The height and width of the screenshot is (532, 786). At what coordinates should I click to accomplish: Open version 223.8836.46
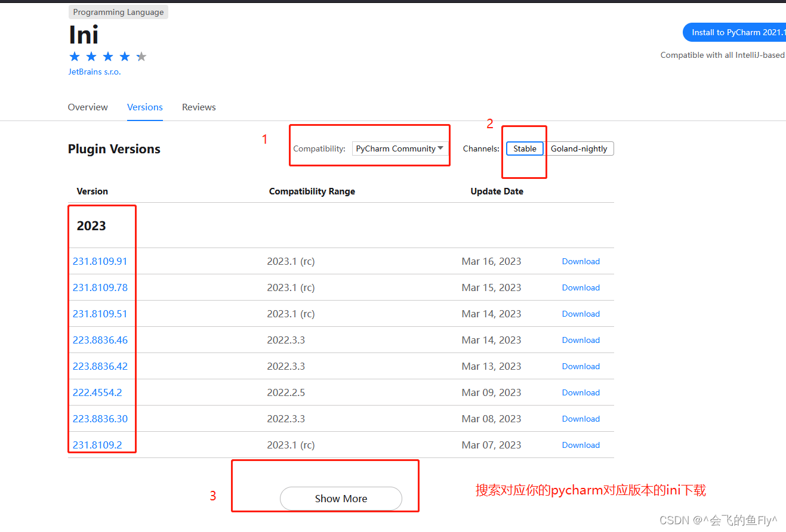(x=100, y=340)
